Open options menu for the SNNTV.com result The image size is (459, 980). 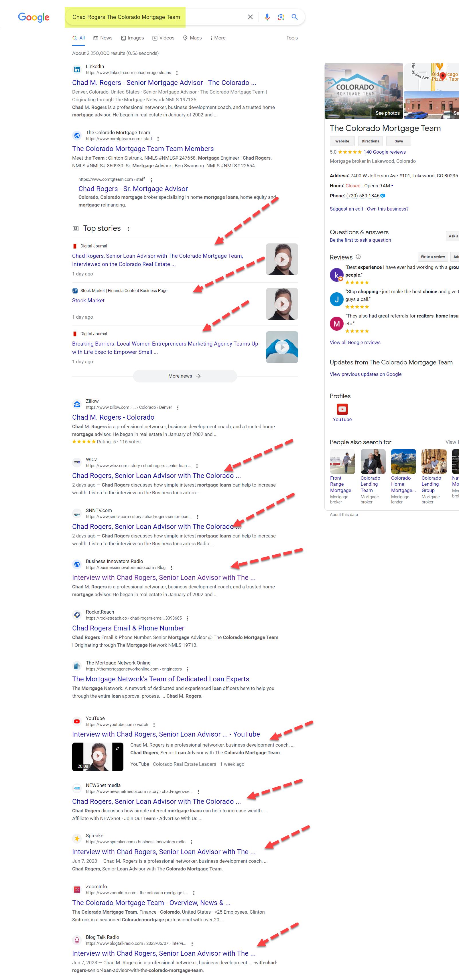tap(197, 517)
